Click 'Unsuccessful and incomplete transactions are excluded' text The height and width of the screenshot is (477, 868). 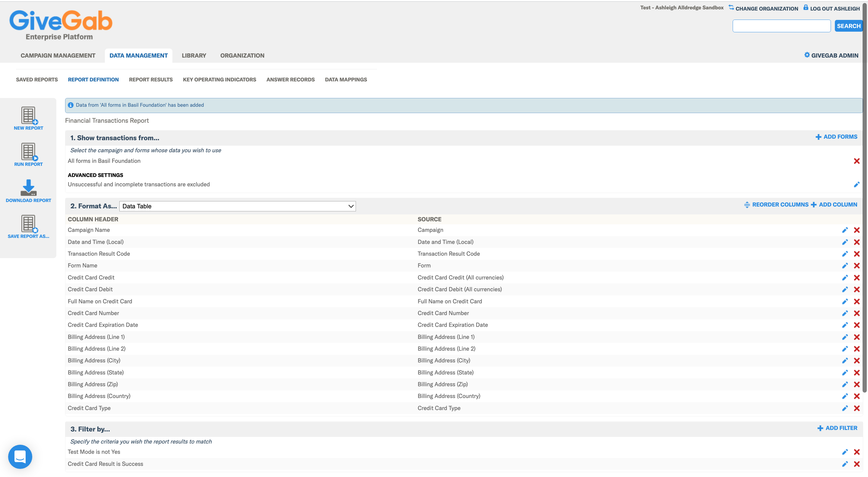pos(139,185)
